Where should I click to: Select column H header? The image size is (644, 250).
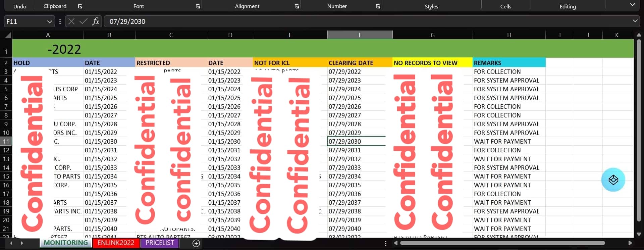(509, 35)
